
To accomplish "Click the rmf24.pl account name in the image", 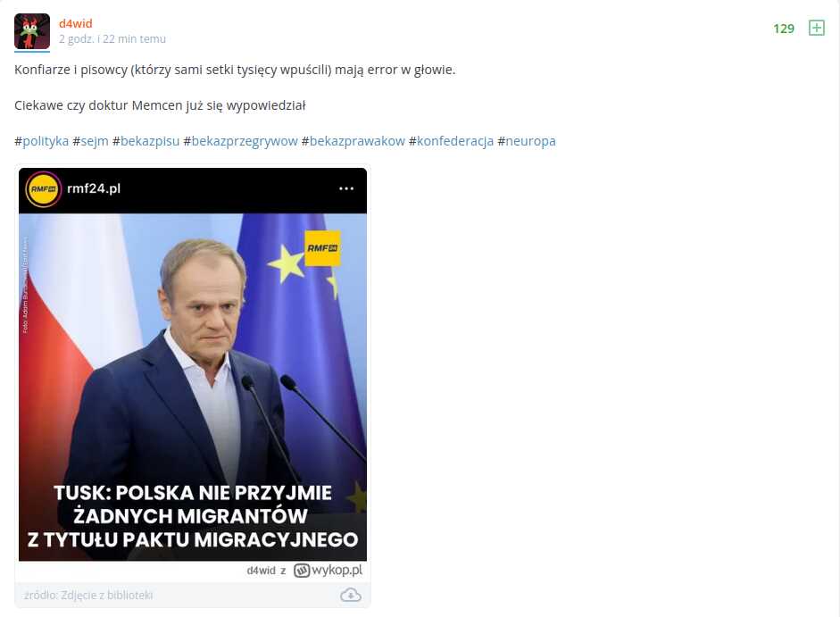I will [94, 188].
